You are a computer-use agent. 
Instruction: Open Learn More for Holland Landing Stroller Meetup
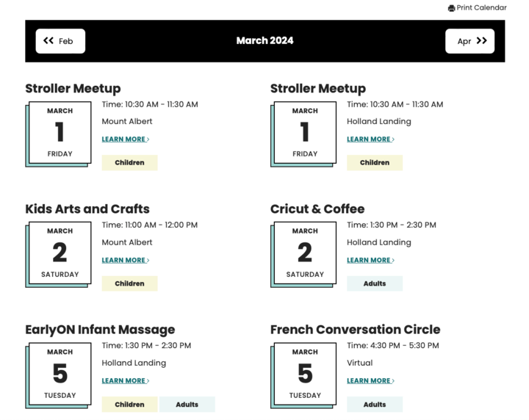point(370,140)
